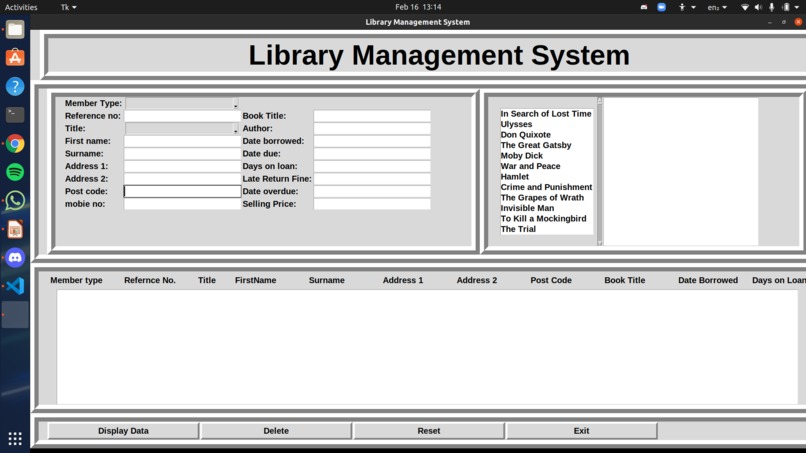Open the Title combo box
The image size is (806, 453).
[182, 129]
